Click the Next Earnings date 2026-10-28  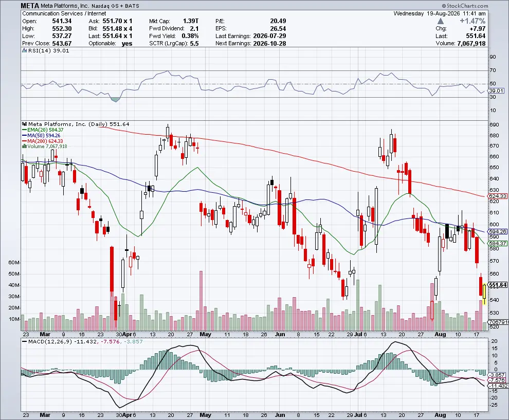point(269,43)
